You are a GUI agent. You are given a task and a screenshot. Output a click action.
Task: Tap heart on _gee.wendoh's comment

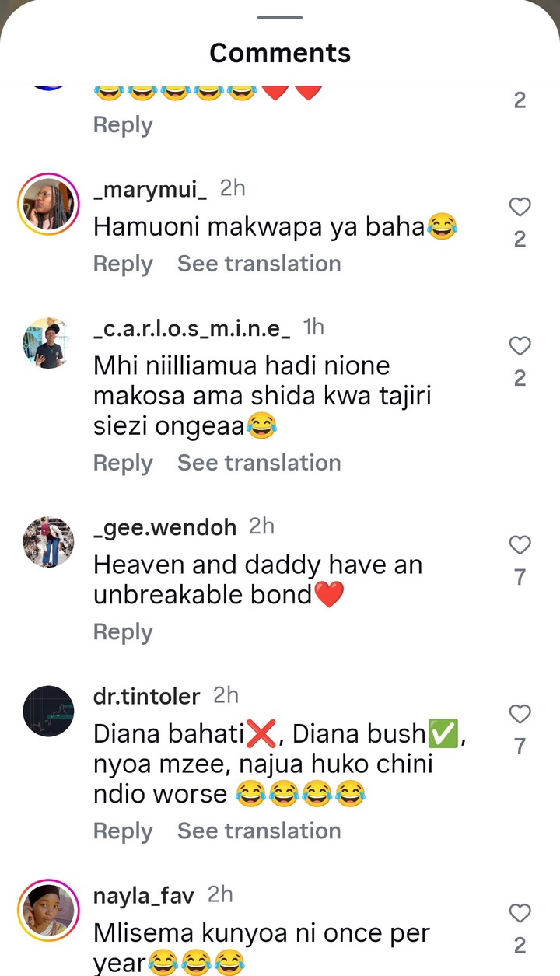520,545
